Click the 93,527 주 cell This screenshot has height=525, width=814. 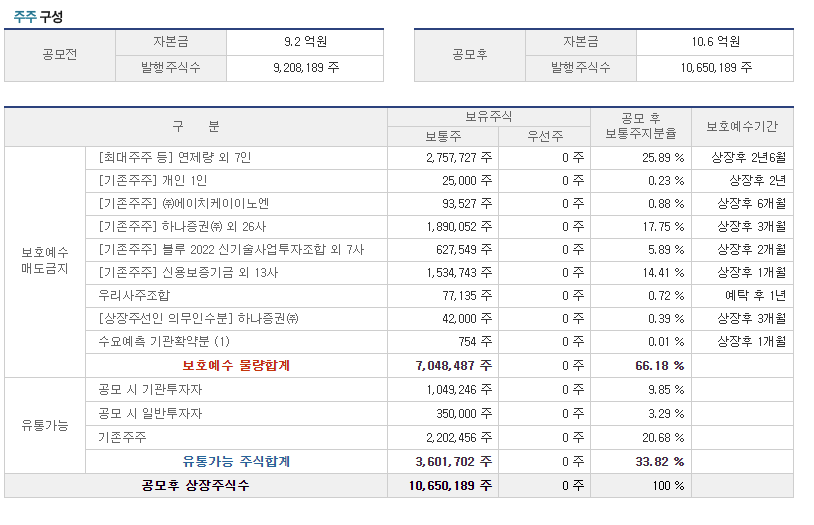(x=443, y=204)
